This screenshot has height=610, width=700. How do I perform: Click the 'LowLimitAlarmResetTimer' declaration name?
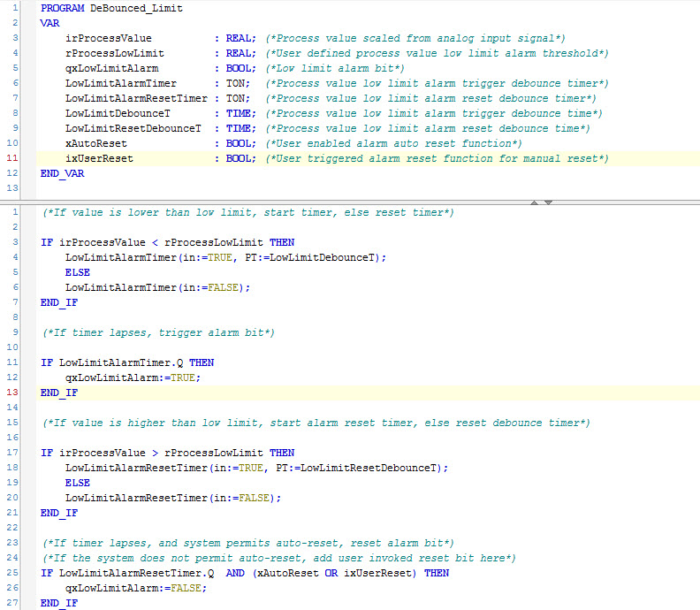pyautogui.click(x=137, y=98)
